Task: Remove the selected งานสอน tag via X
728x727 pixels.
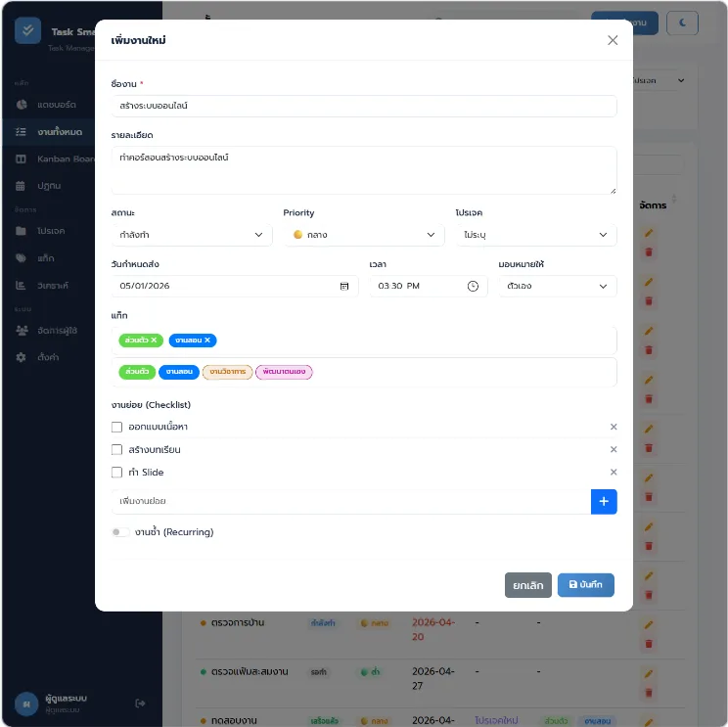Action: click(x=207, y=341)
